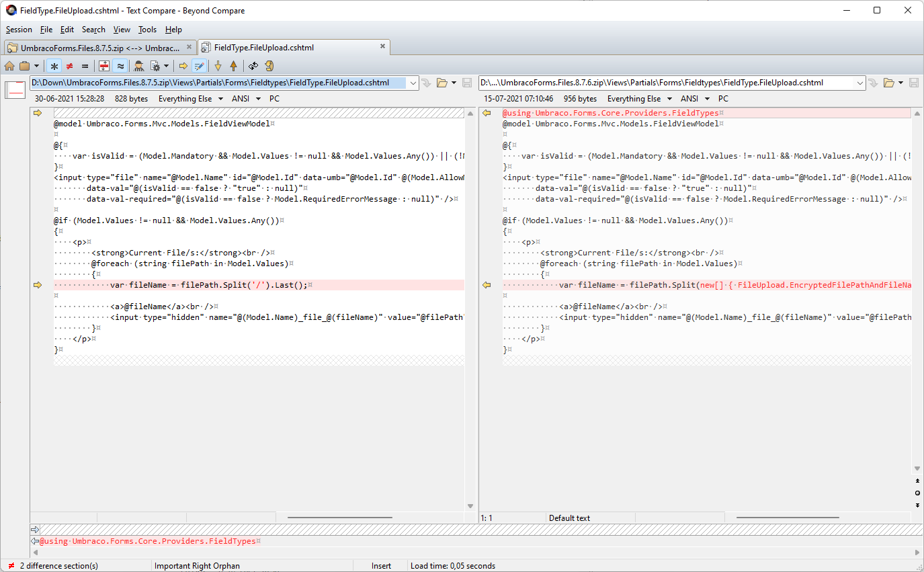Click left gutter copy arrow beside fileName line
This screenshot has width=924, height=572.
pos(38,285)
